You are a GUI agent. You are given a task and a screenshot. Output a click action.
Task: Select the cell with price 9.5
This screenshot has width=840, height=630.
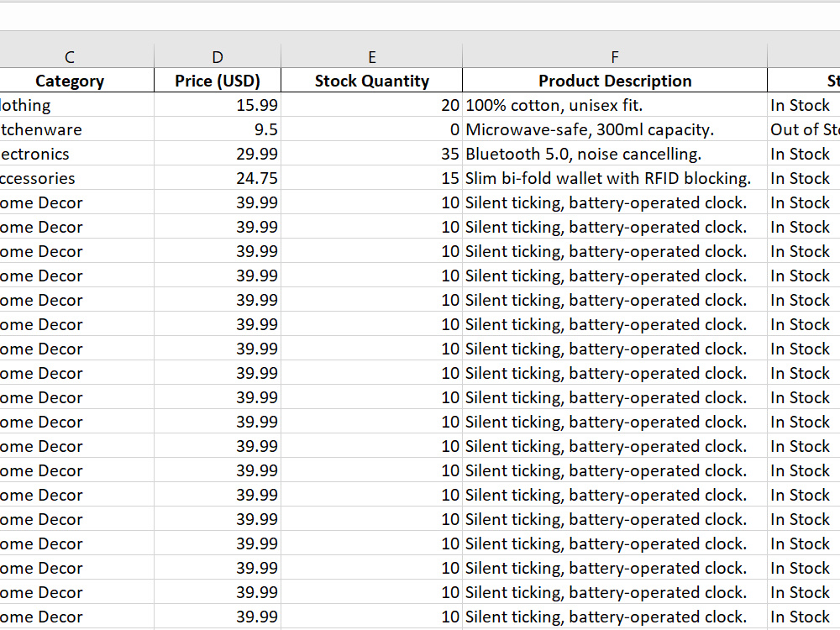click(x=217, y=129)
